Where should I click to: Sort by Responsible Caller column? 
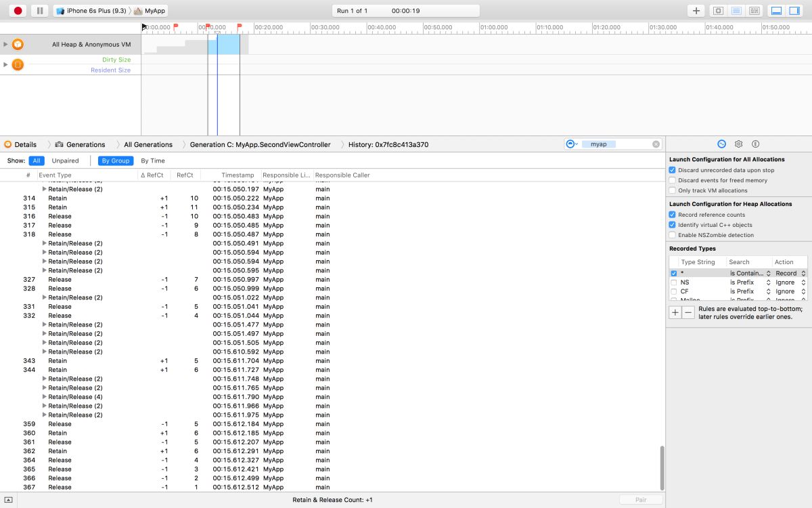click(x=342, y=175)
